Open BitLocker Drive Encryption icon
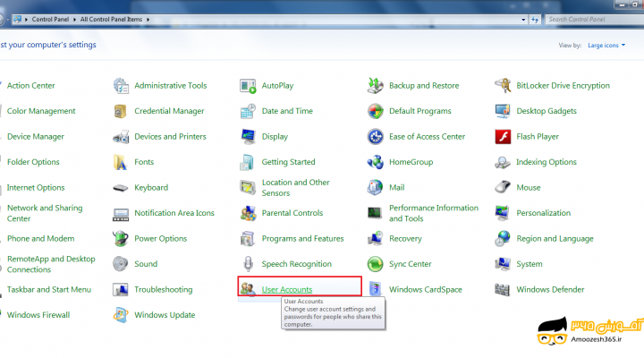The height and width of the screenshot is (358, 644). [x=503, y=86]
